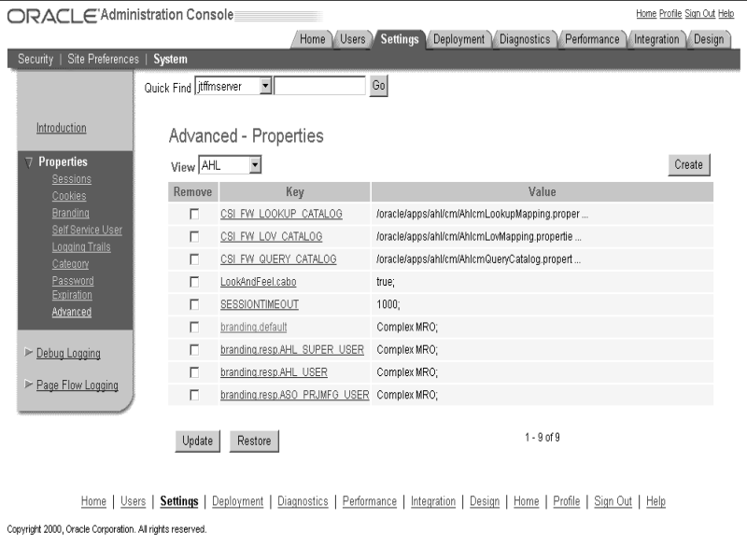Open the Site Preferences submenu

pos(103,59)
